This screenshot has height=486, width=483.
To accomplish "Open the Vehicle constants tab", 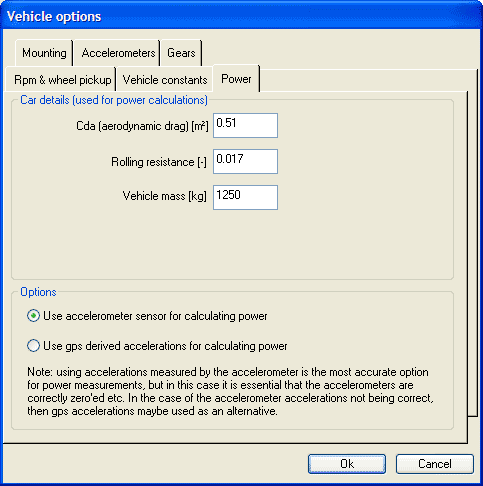I will [x=165, y=80].
